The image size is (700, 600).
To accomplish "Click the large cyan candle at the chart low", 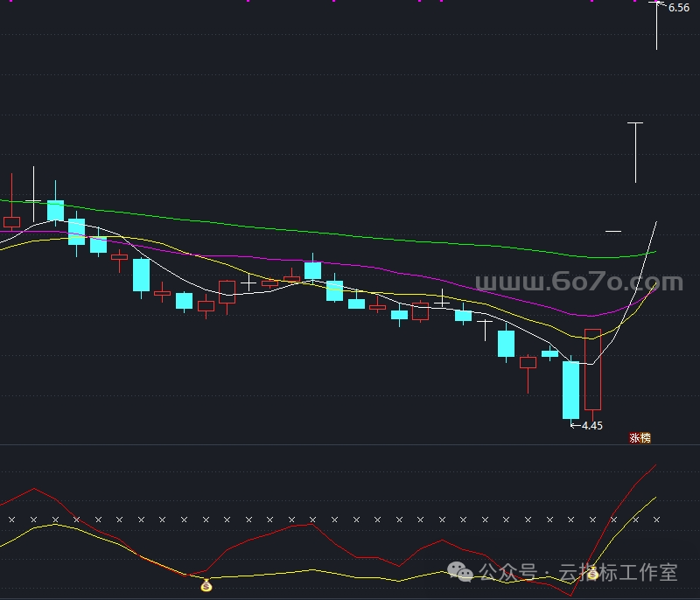I will point(570,389).
